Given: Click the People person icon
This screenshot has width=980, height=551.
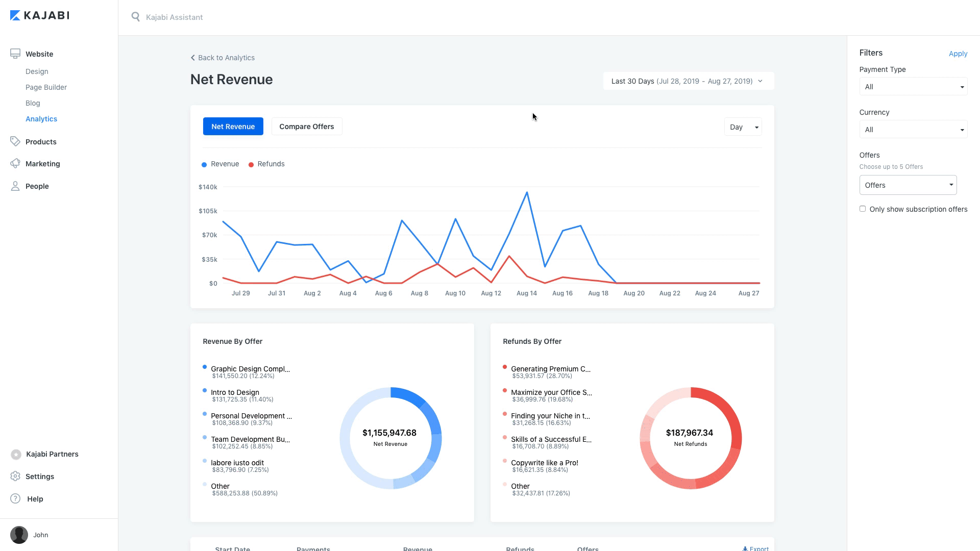Looking at the screenshot, I should pos(15,186).
